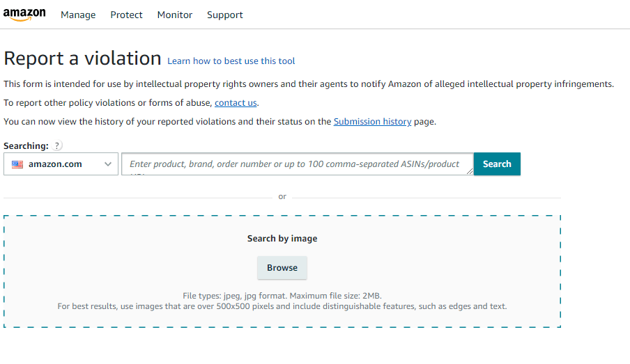630x364 pixels.
Task: Click the 'Searching:' label
Action: pyautogui.click(x=26, y=145)
